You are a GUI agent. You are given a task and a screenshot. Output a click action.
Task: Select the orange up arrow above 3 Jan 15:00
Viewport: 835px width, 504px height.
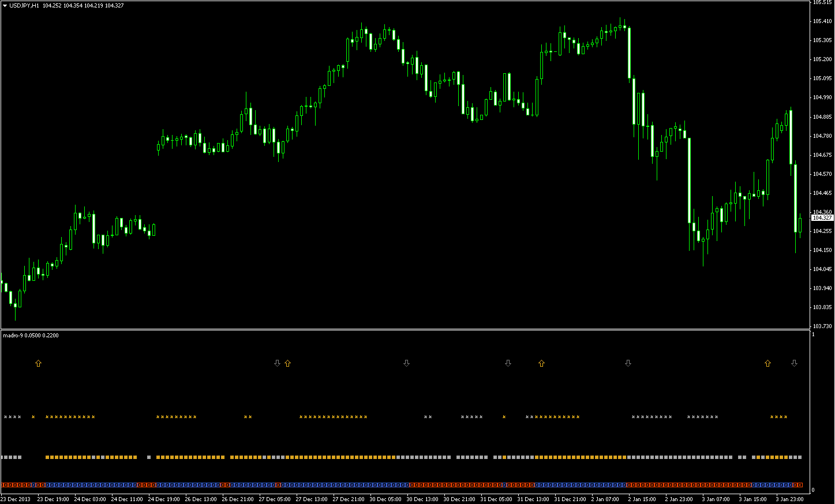pyautogui.click(x=767, y=363)
